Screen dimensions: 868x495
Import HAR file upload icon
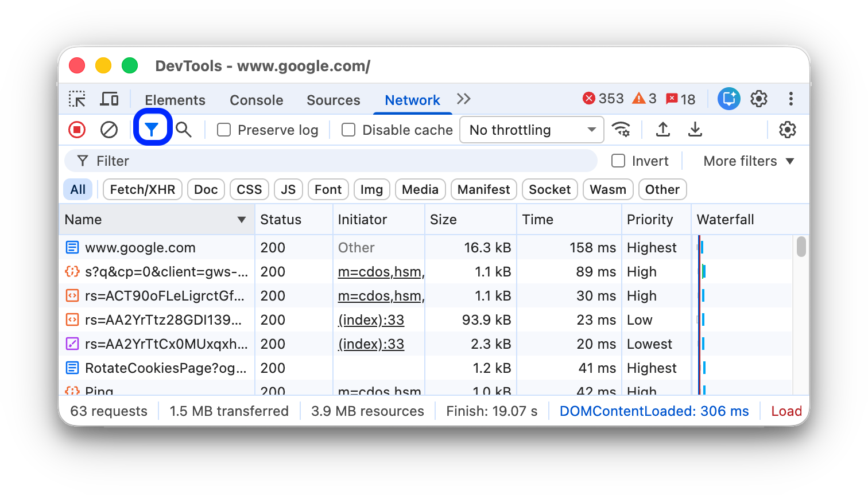[x=663, y=130]
